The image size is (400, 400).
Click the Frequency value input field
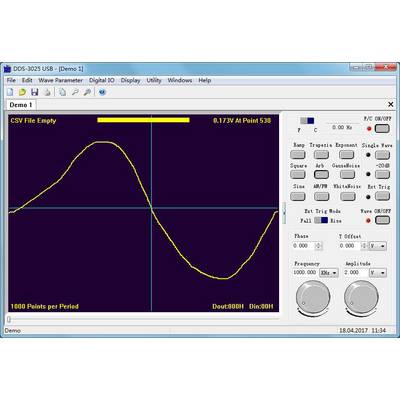(305, 273)
